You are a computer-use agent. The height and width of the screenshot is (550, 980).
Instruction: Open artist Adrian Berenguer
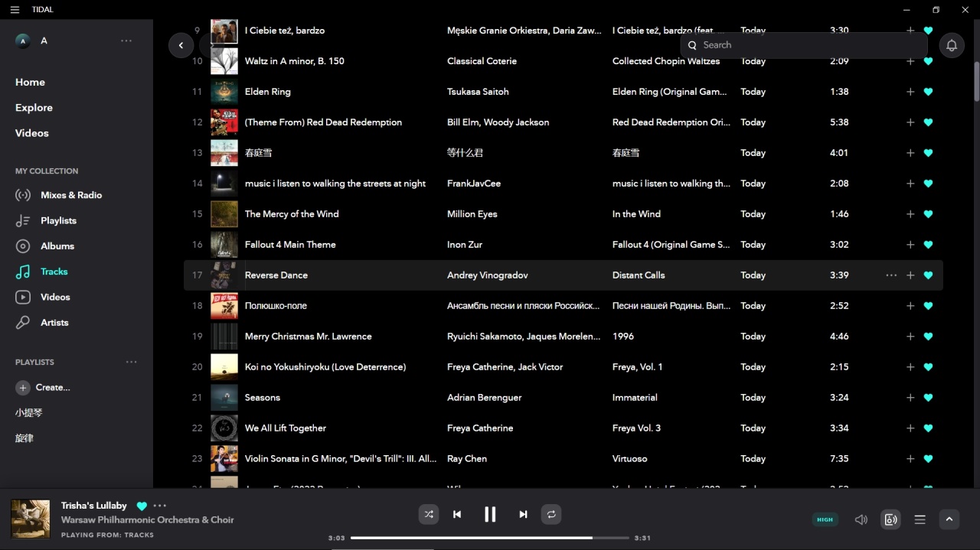pos(485,398)
